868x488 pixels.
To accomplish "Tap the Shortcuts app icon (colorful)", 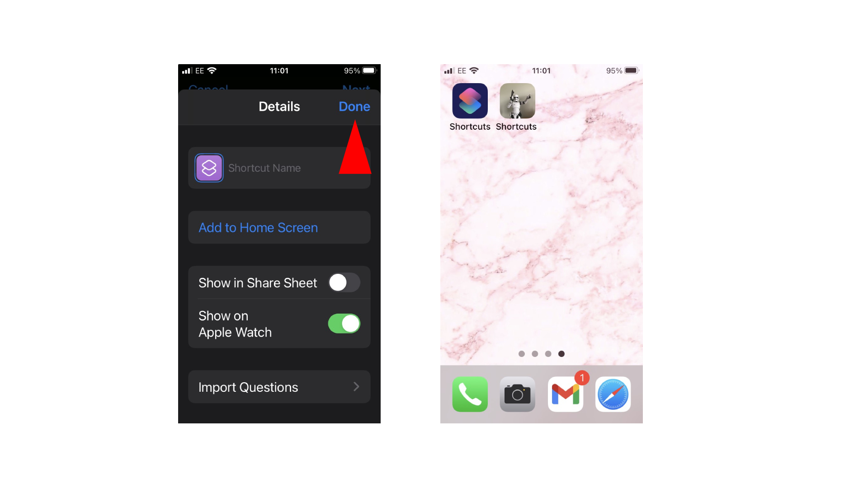I will point(470,101).
